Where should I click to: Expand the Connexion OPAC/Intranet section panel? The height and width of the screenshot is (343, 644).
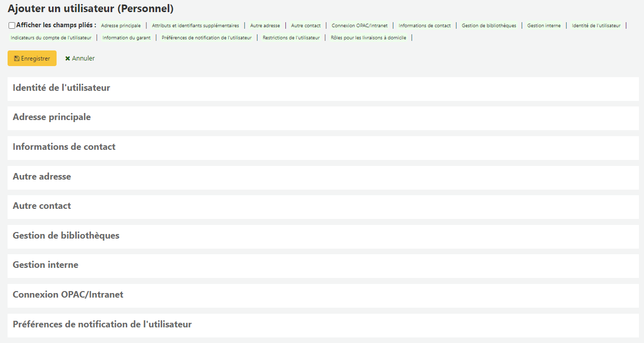tap(68, 295)
